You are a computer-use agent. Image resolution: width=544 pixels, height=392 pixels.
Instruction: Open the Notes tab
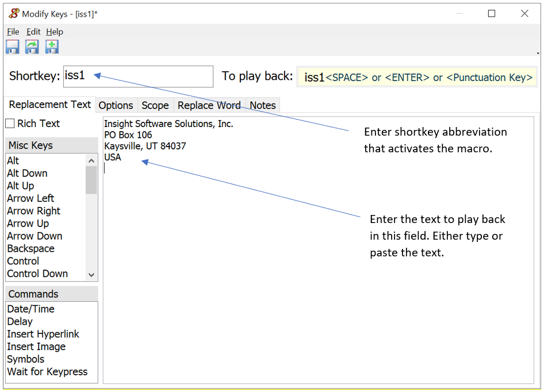click(x=263, y=105)
